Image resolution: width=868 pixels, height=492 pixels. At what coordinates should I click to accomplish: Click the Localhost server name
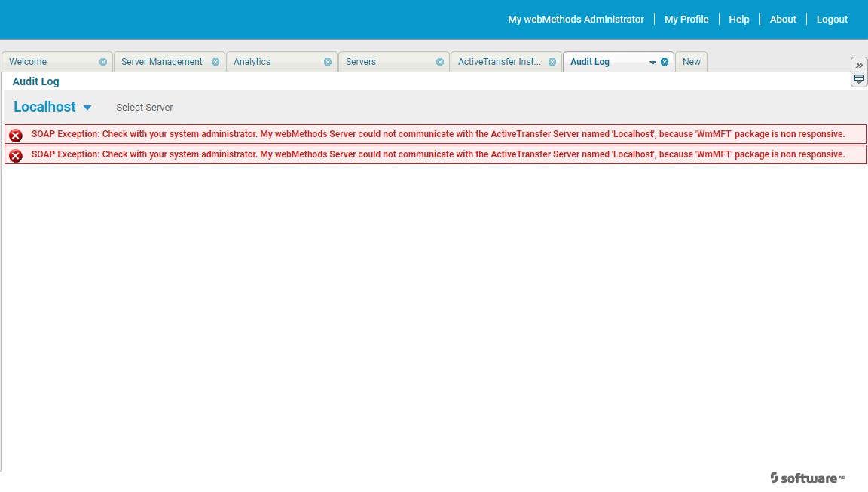click(x=45, y=107)
